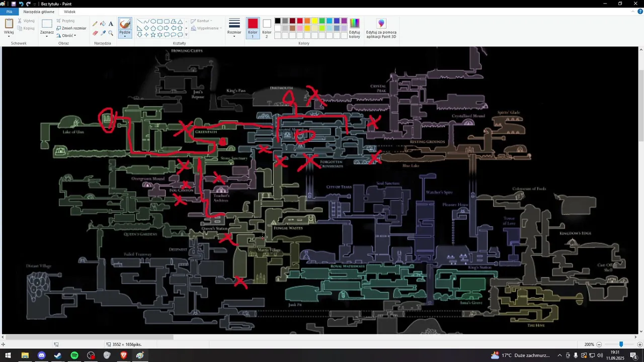Choose the triangle shape

point(180,22)
